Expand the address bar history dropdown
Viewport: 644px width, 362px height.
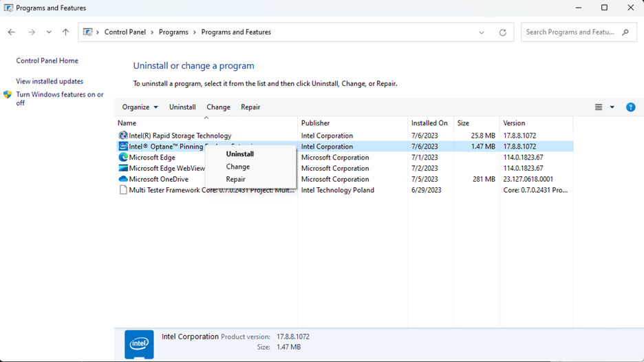[x=481, y=32]
